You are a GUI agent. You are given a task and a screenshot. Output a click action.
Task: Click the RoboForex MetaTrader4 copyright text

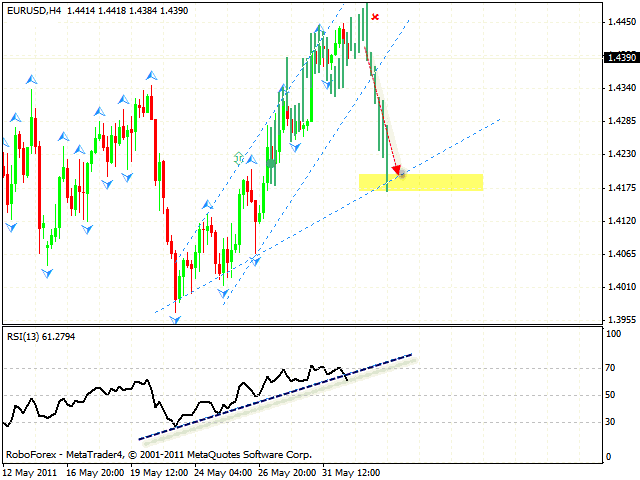pyautogui.click(x=159, y=455)
